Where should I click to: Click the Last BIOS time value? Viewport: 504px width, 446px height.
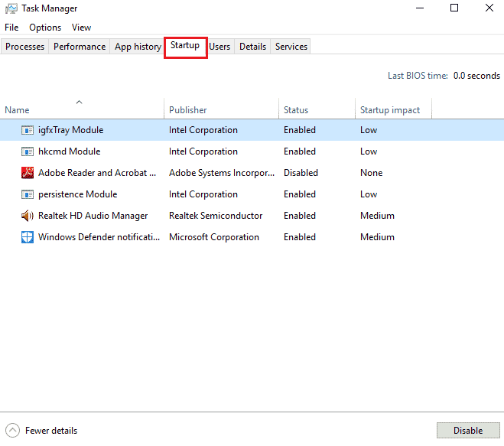tap(476, 76)
